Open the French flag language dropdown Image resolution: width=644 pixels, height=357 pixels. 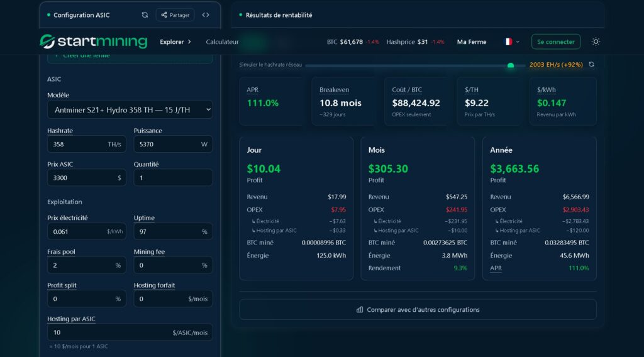[511, 42]
